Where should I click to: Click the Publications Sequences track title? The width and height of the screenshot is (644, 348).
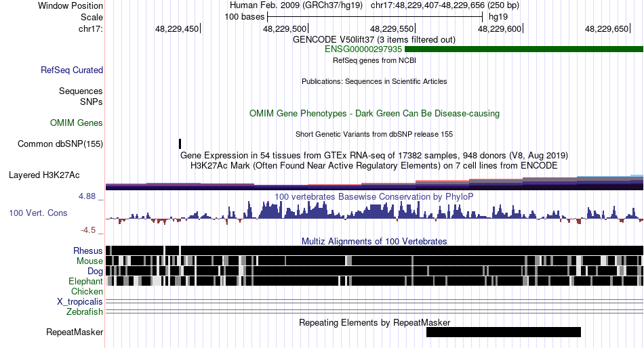(374, 81)
